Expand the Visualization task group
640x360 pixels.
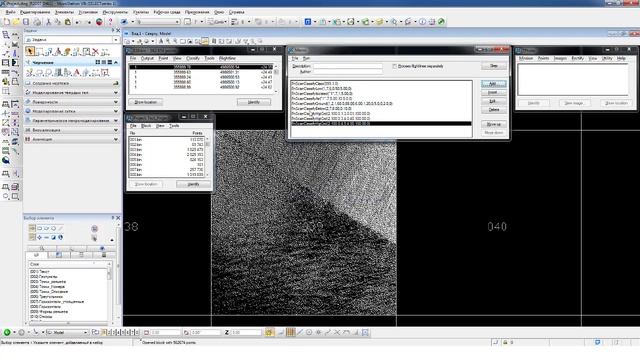(x=72, y=130)
